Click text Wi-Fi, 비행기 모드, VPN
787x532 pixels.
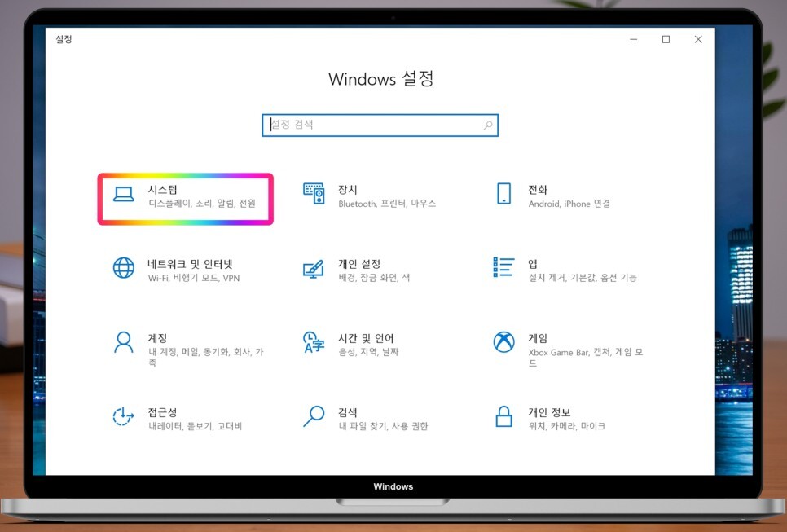pos(194,278)
